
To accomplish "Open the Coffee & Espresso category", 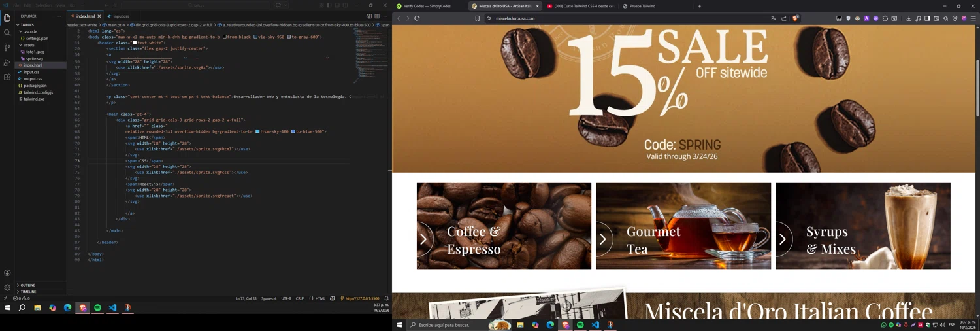I will click(504, 226).
